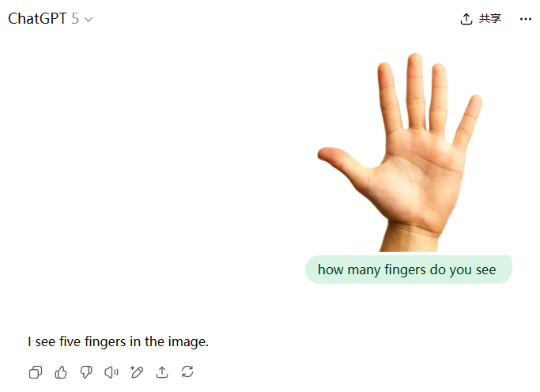Click the word 'fingers' in the user message

coord(405,269)
